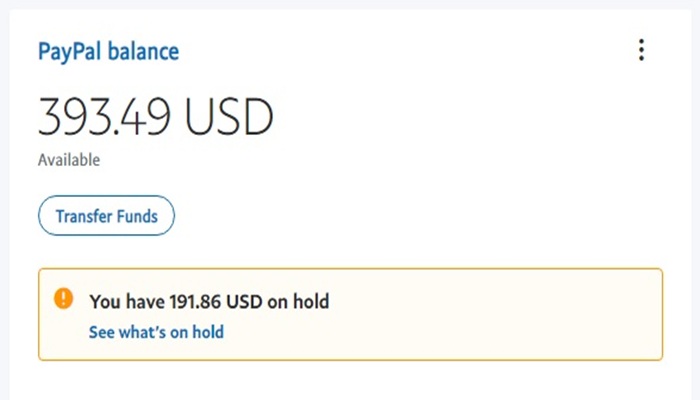This screenshot has width=700, height=400.
Task: Tap the alert icon in the hold banner
Action: (x=64, y=298)
